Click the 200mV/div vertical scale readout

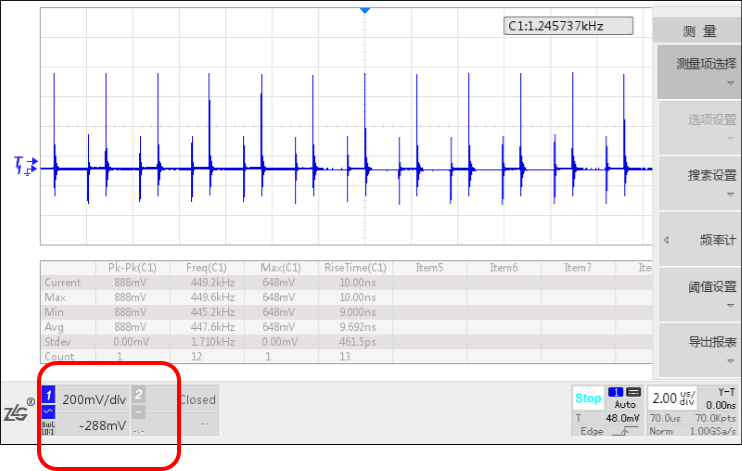coord(93,398)
